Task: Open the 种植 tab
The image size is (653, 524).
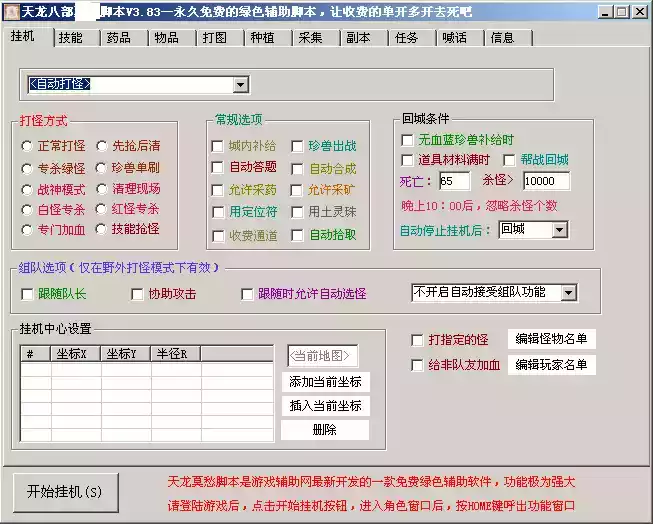Action: pyautogui.click(x=269, y=38)
